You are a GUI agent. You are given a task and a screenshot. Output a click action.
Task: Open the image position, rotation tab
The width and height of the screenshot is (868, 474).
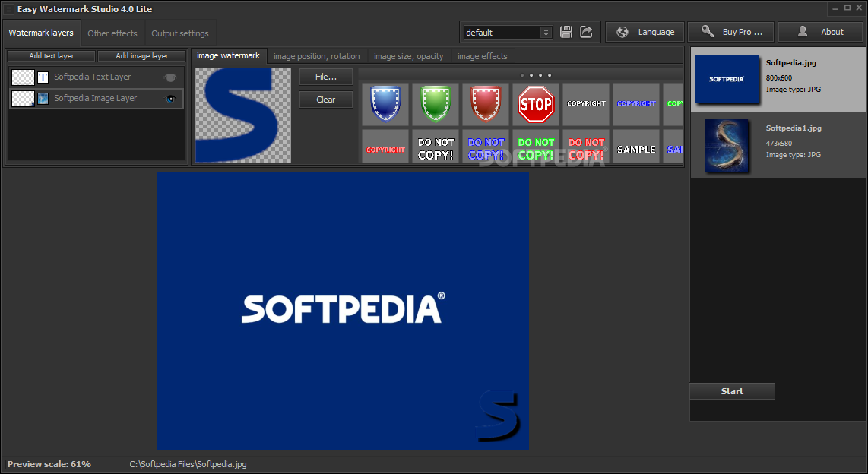pos(317,56)
